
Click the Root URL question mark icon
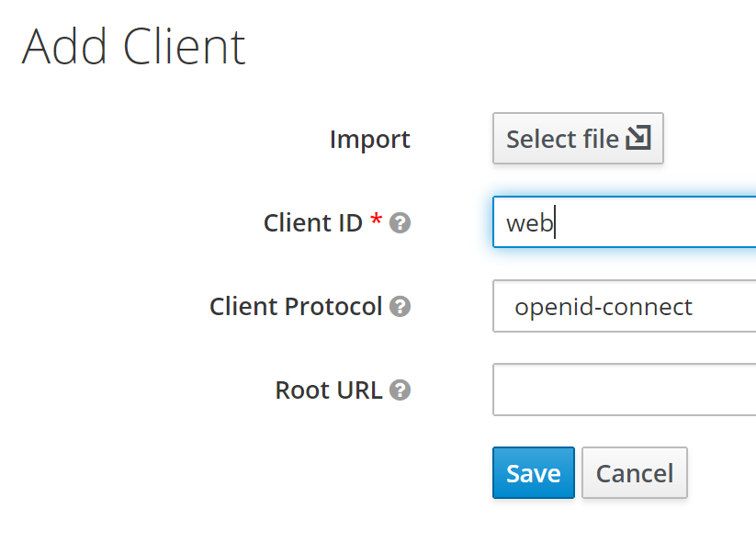pos(400,390)
